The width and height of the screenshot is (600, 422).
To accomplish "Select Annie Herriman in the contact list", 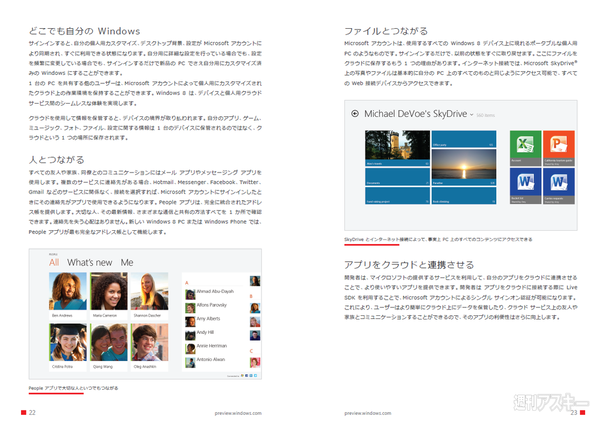I will (206, 348).
